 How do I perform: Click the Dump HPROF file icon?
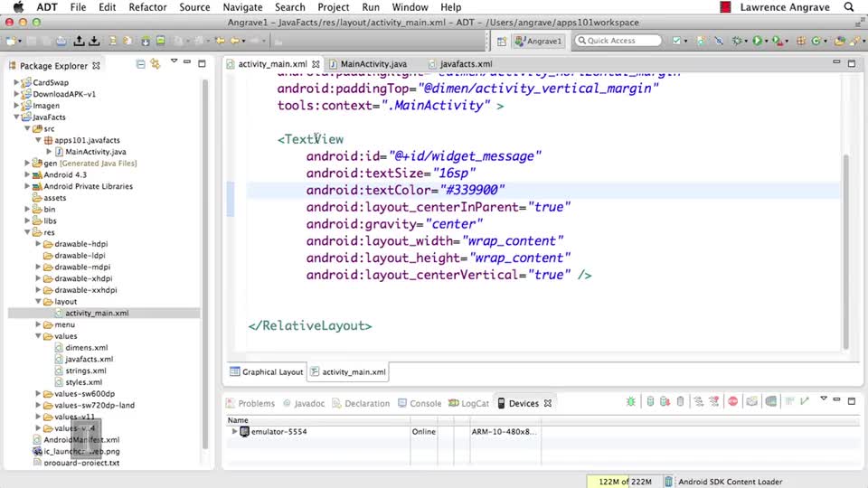[x=665, y=401]
